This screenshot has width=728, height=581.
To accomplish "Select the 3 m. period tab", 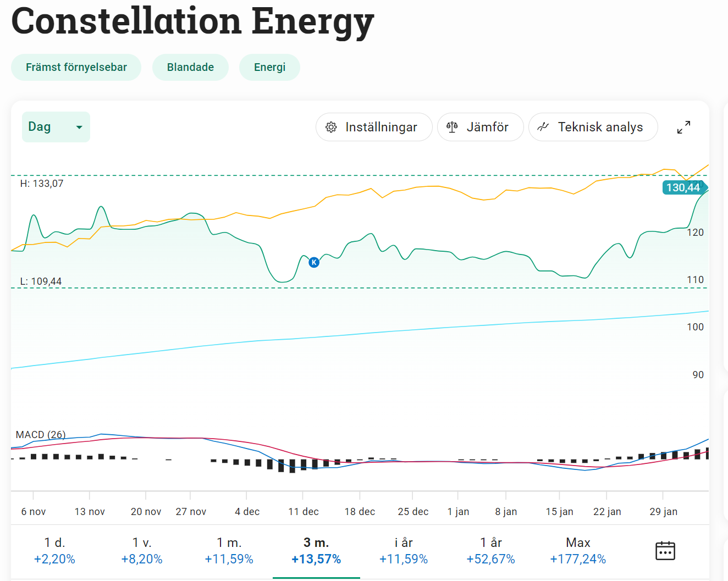I will [316, 551].
